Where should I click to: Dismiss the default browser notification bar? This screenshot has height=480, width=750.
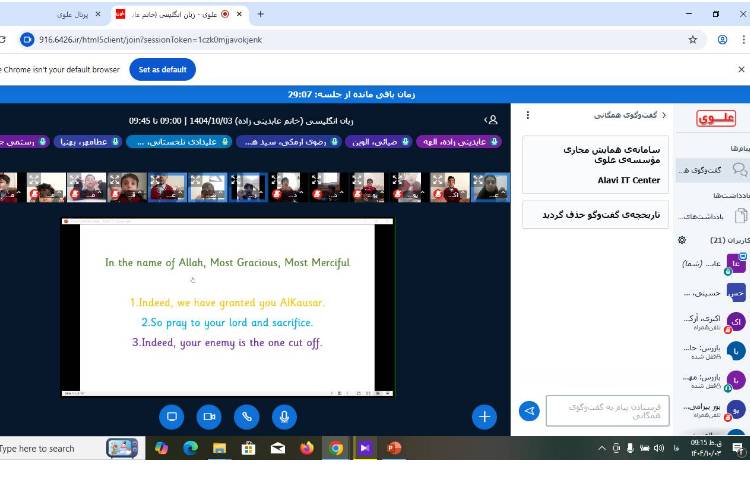[741, 70]
